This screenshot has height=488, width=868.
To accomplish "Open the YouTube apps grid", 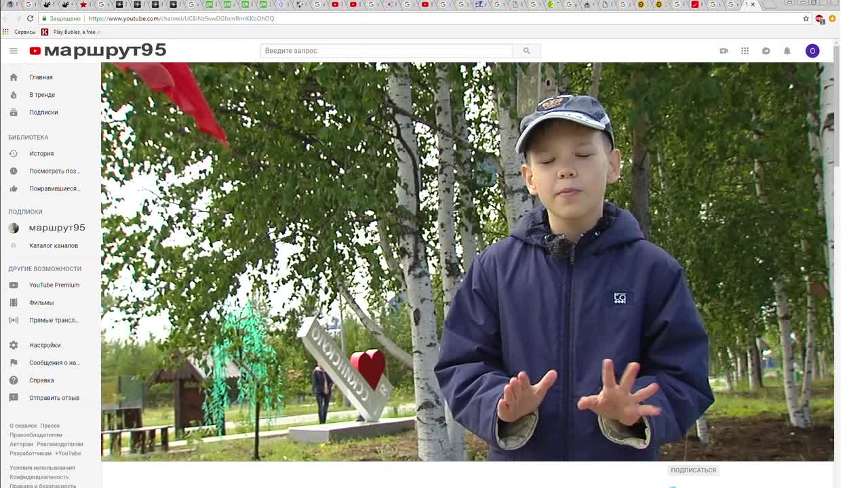I will pyautogui.click(x=745, y=51).
